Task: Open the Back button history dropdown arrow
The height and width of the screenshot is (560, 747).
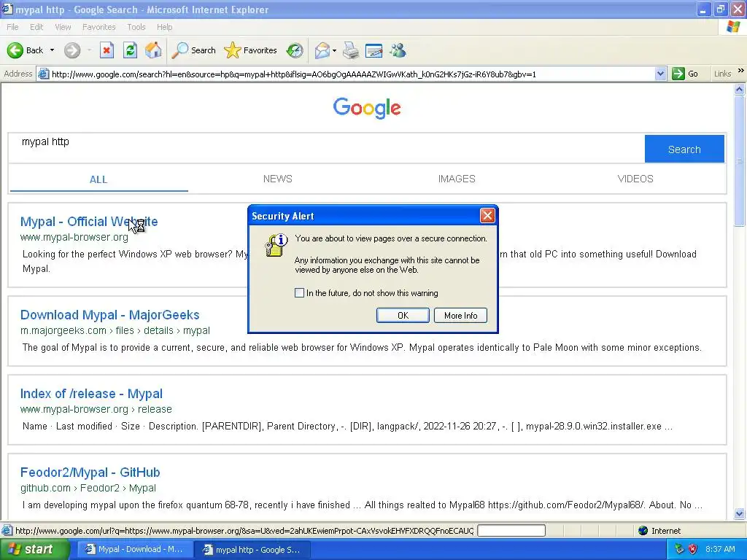Action: (x=52, y=50)
